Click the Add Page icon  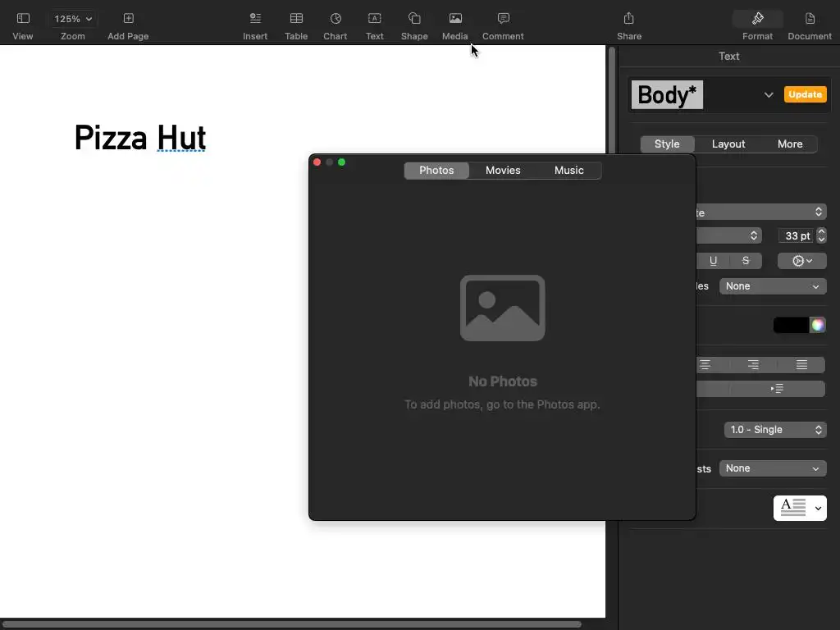(129, 19)
